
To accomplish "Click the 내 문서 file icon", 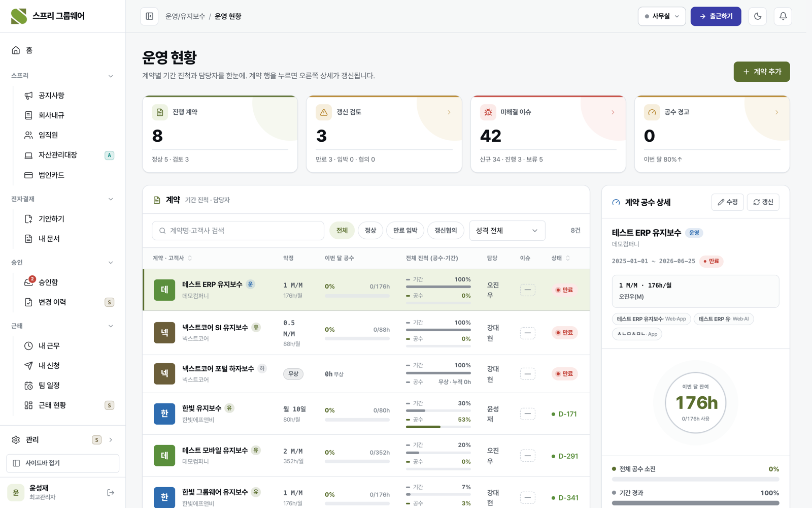I will click(28, 239).
